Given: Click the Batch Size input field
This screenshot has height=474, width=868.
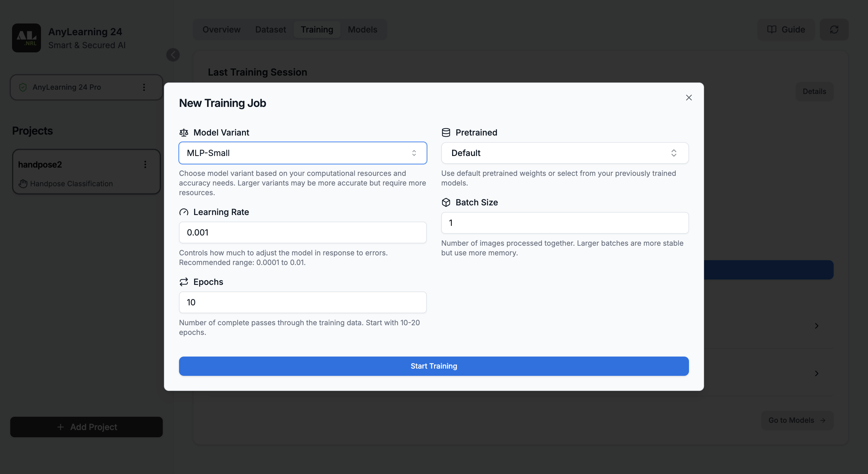Looking at the screenshot, I should 565,223.
